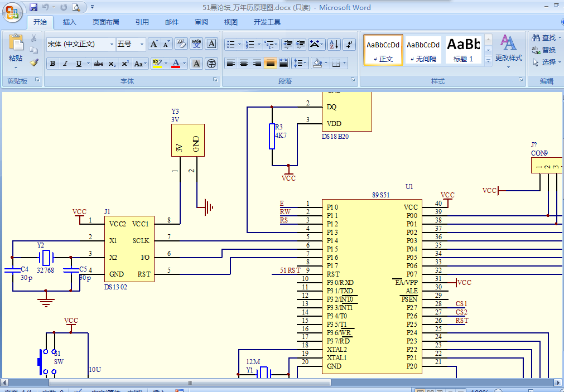Click the horizontal scrollbar thumb

[190, 383]
